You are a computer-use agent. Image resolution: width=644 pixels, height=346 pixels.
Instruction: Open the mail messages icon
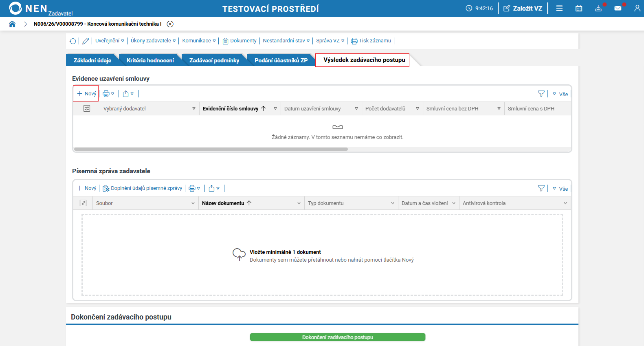coord(618,8)
